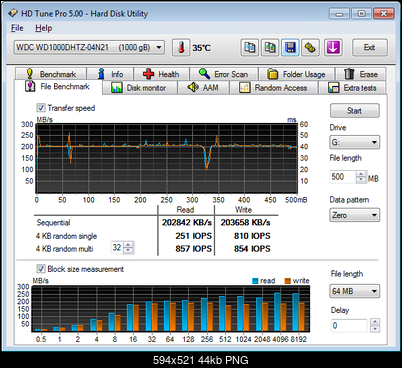The image size is (402, 368).
Task: Click the Start button
Action: point(355,111)
